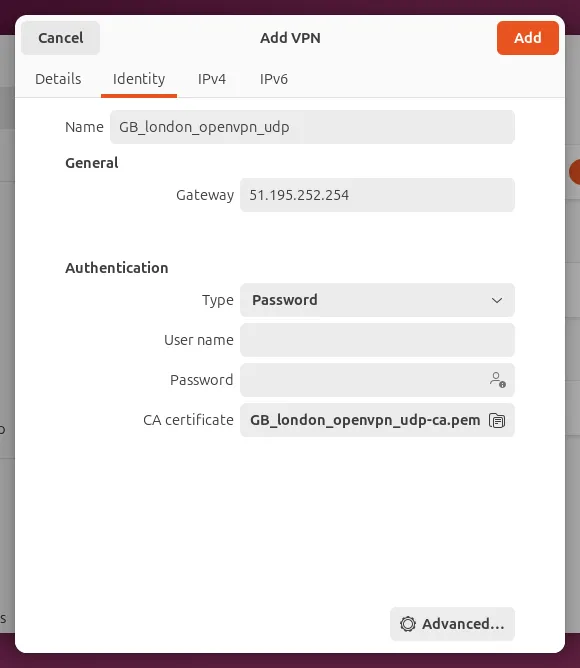Click the Add VPN title text
580x668 pixels.
[290, 38]
